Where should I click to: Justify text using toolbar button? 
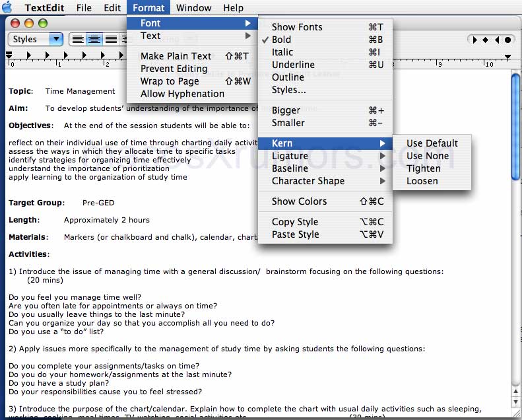pos(111,40)
